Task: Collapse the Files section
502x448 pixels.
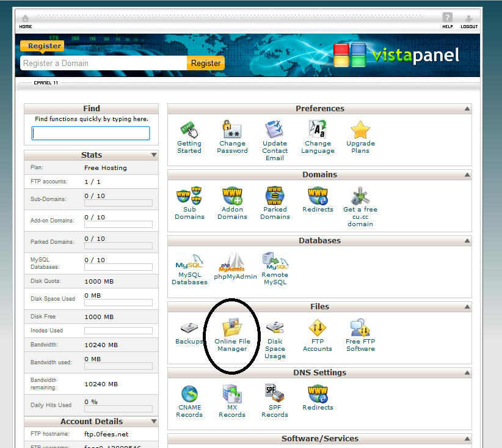Action: point(467,307)
